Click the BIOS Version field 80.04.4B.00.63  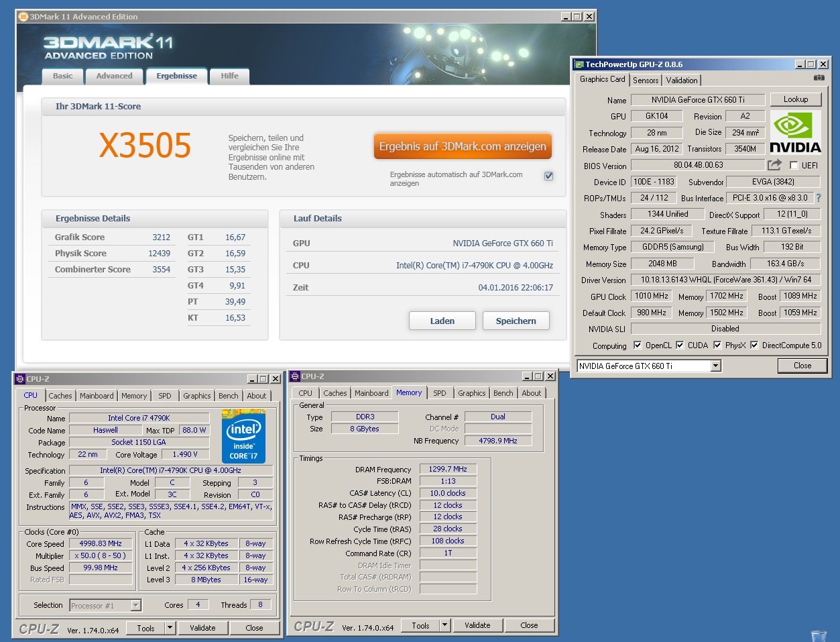[x=698, y=165]
